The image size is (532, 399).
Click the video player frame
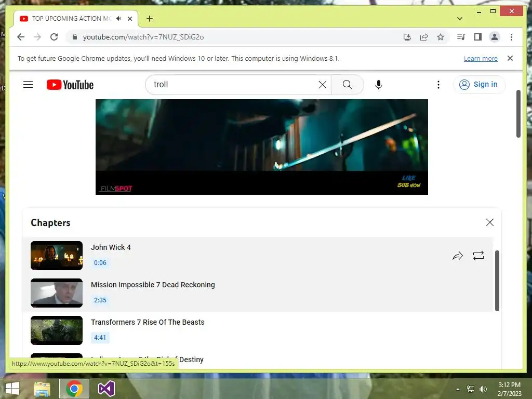262,147
